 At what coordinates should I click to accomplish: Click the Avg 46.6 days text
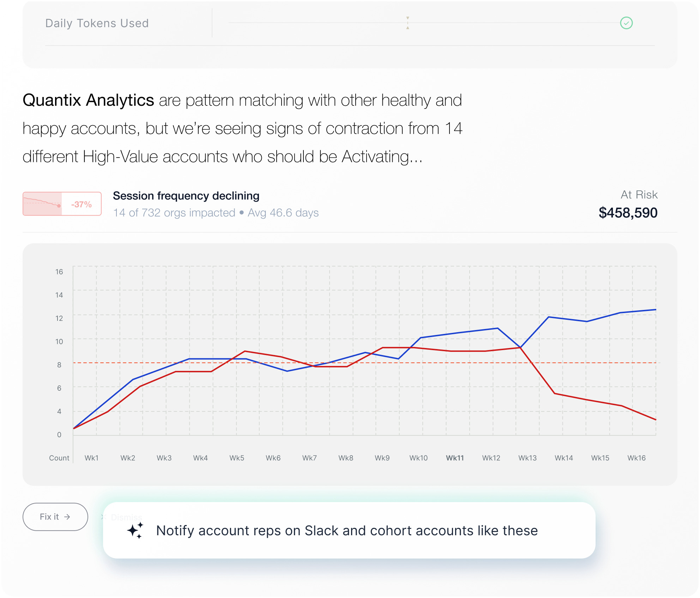coord(283,213)
